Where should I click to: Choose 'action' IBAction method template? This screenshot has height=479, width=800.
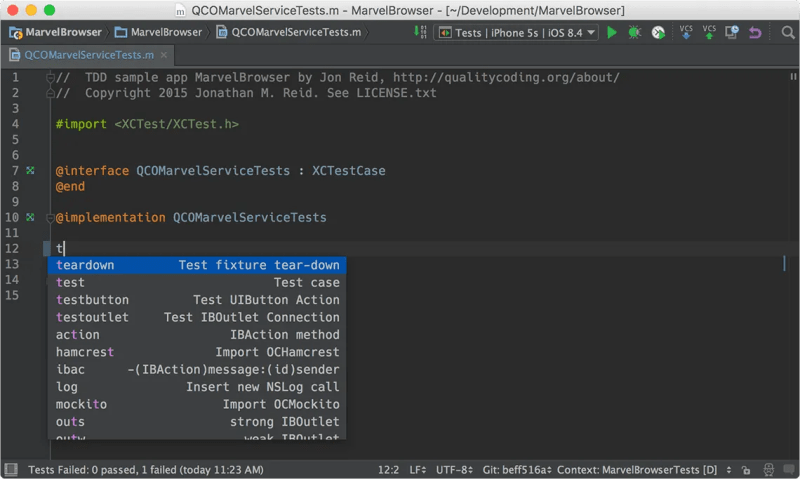click(197, 335)
